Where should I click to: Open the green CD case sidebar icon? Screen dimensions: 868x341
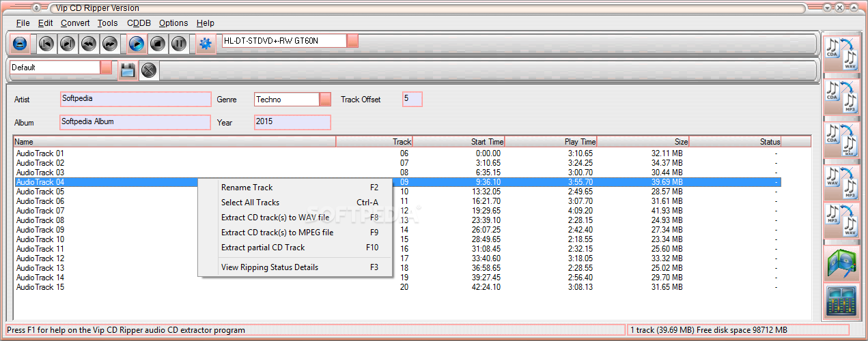[841, 263]
